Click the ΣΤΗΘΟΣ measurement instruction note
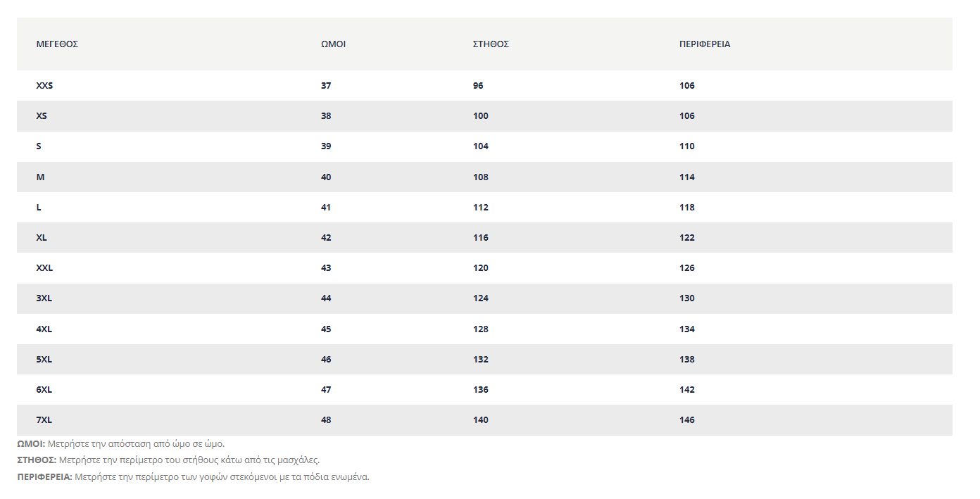Image resolution: width=980 pixels, height=499 pixels. click(168, 460)
